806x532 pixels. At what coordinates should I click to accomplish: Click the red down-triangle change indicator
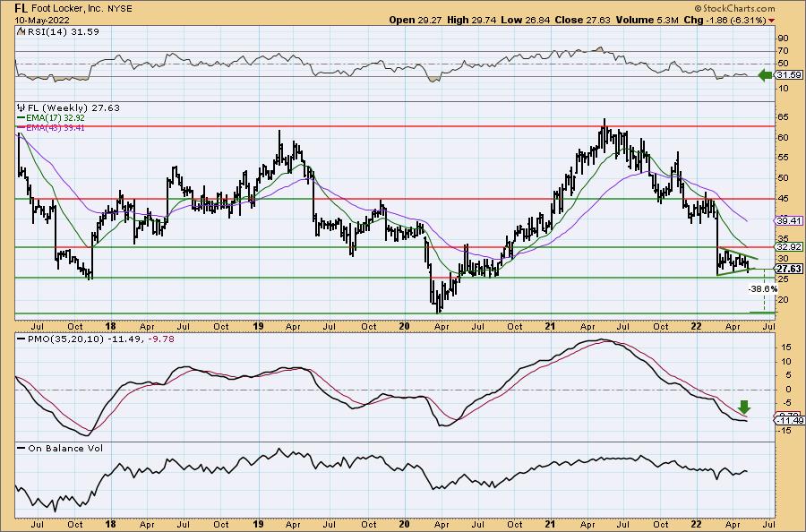[x=772, y=21]
